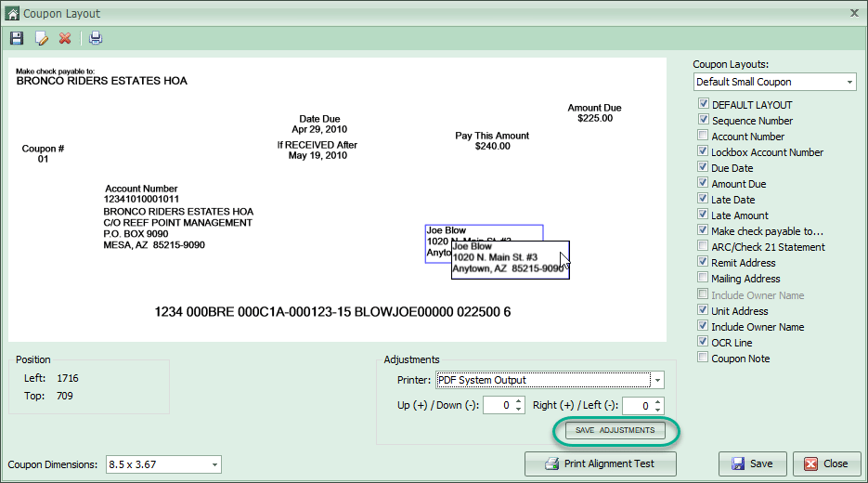This screenshot has height=483, width=868.
Task: Close the Coupon Layout window
Action: (x=854, y=13)
